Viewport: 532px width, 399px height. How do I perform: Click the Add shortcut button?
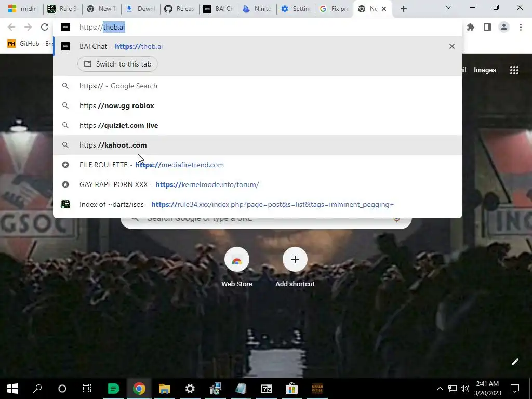click(295, 268)
